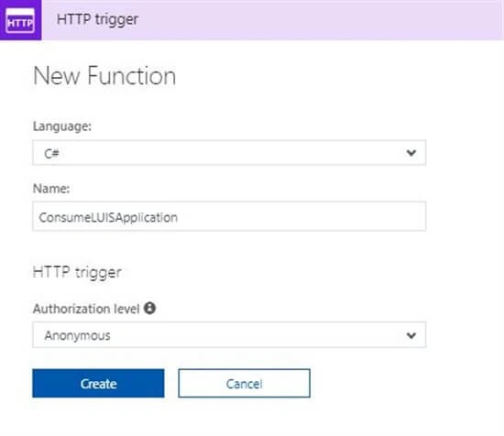The width and height of the screenshot is (504, 436).
Task: Click the HTTP trigger section subheading
Action: coord(77,272)
